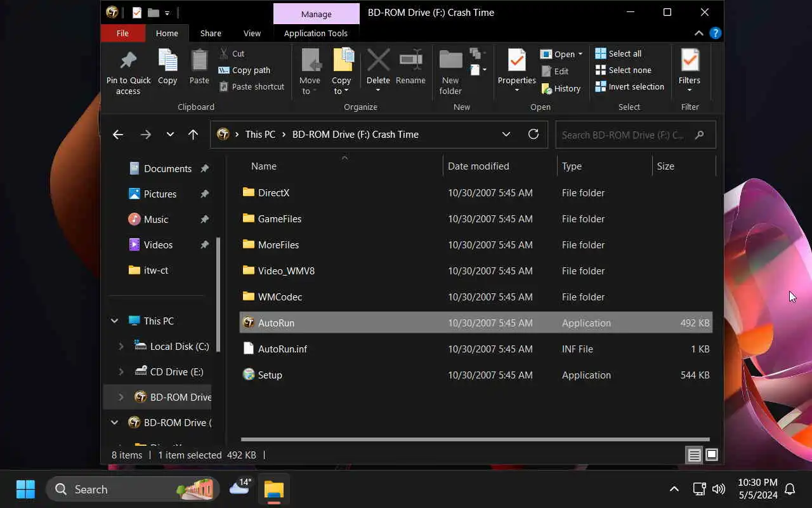Minimize the ribbon with chevron
Image resolution: width=812 pixels, height=508 pixels.
[698, 33]
